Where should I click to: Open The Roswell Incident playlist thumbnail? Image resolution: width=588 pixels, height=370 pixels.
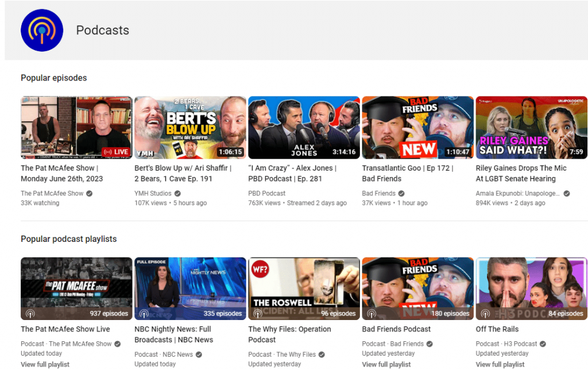304,288
